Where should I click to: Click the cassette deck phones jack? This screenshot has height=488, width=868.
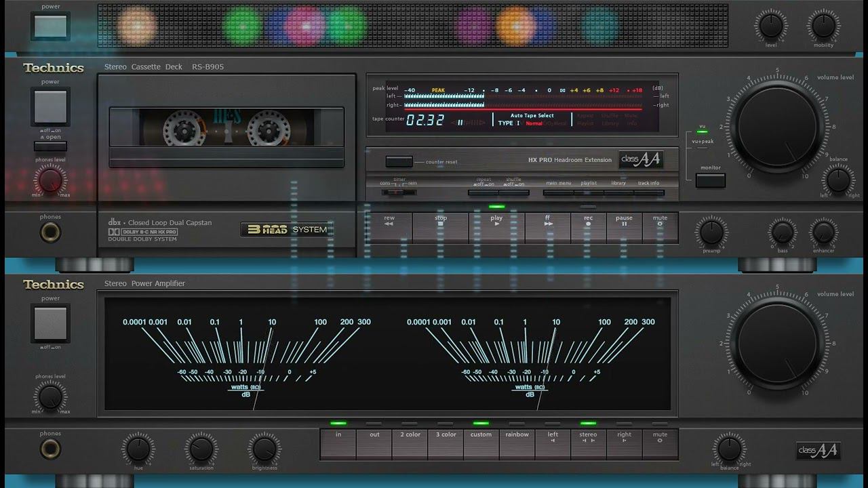(x=50, y=232)
